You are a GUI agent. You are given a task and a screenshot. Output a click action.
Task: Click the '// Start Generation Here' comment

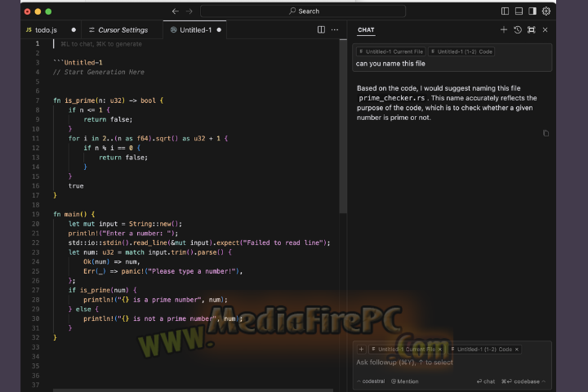click(x=99, y=72)
